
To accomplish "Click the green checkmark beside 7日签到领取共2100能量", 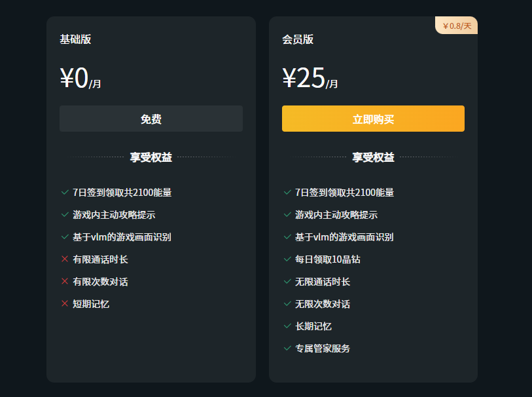I will (x=64, y=193).
